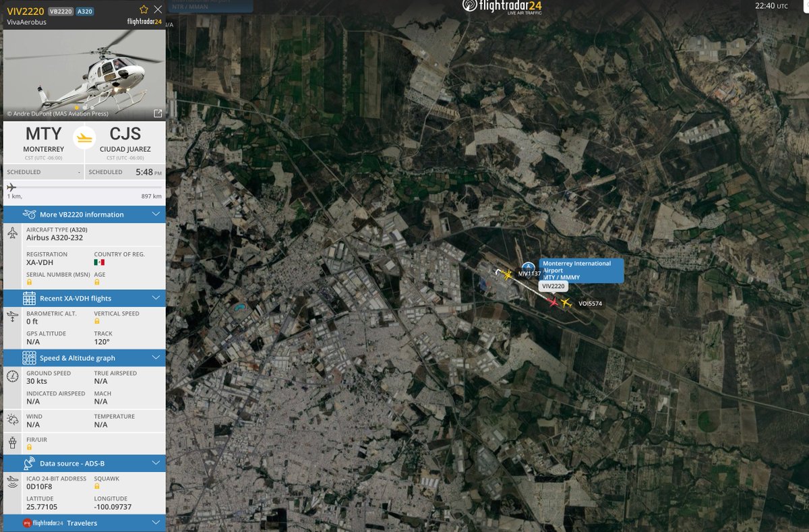Click the track value 120°
This screenshot has height=532, width=809.
[101, 342]
